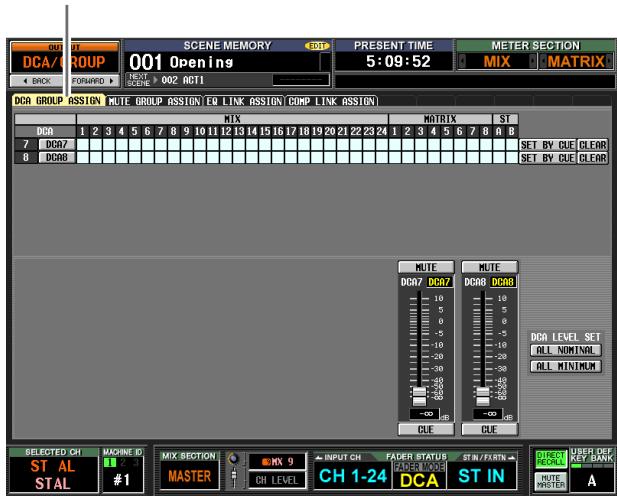Click the DCA7 name button in row 7
617x496 pixels.
57,144
